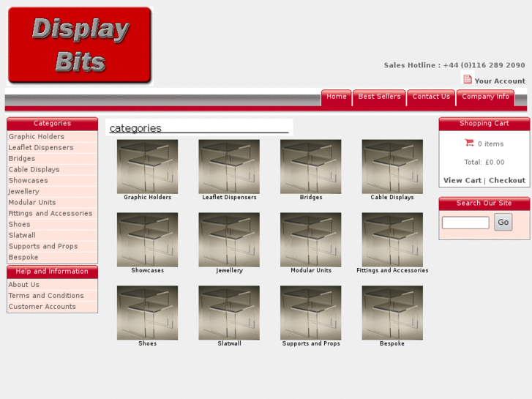Click 'Modular Units' caption under thumbnail
The image size is (532, 399).
point(311,271)
